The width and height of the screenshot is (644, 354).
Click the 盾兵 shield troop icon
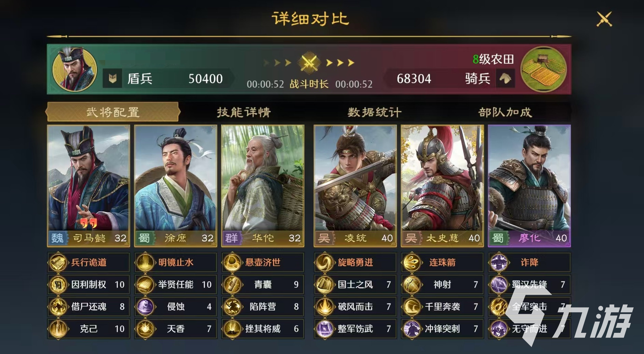[x=112, y=79]
